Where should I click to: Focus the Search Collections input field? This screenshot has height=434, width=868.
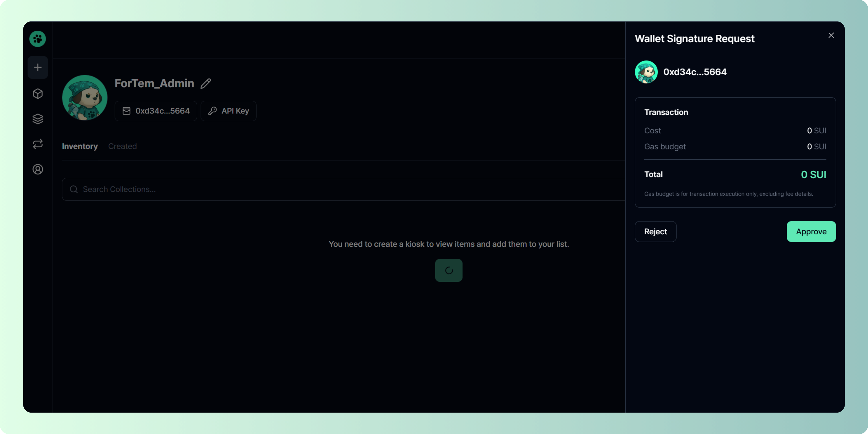(337, 190)
